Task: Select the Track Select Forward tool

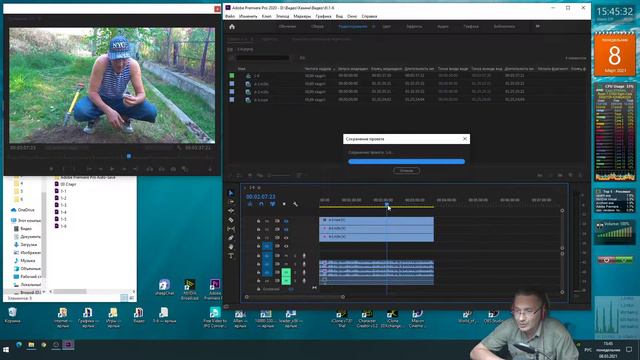Action: [231, 202]
